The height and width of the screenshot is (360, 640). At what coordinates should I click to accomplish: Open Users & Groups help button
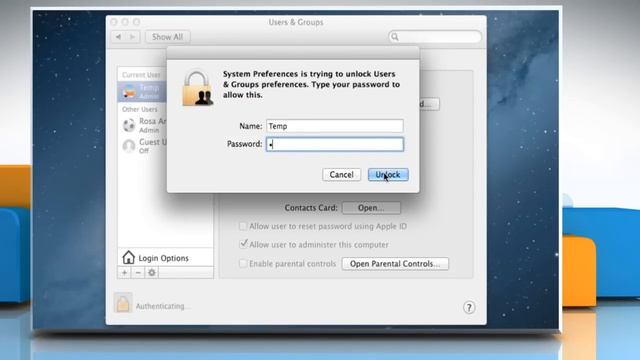(x=469, y=307)
